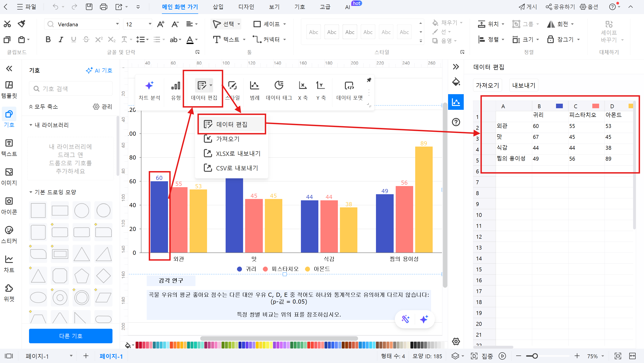Click 가져오기 button in data panel

click(487, 85)
